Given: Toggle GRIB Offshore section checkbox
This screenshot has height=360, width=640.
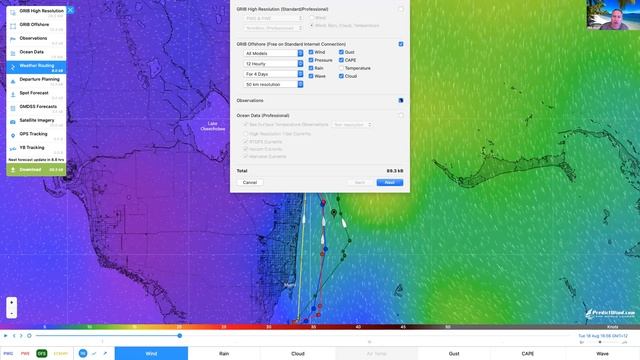Looking at the screenshot, I should (401, 44).
